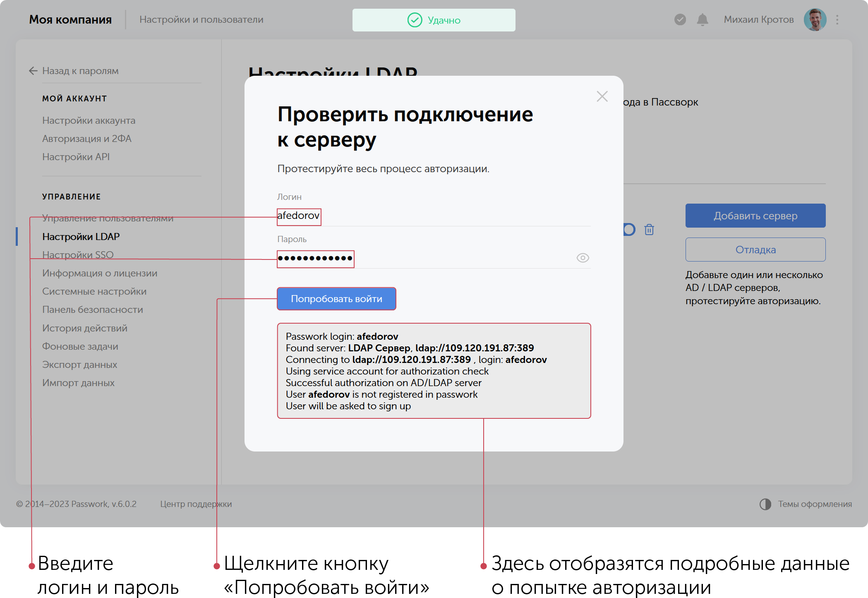
Task: Click the back arrow near Назад к паролям
Action: pyautogui.click(x=32, y=71)
